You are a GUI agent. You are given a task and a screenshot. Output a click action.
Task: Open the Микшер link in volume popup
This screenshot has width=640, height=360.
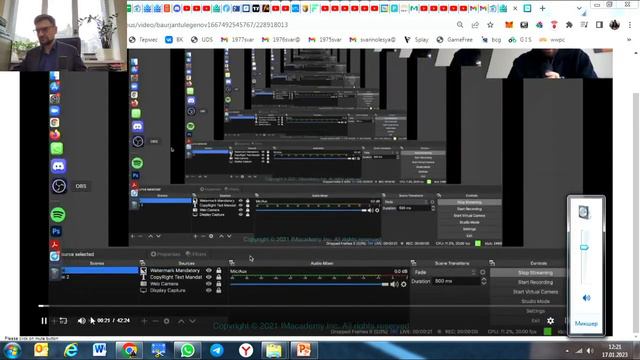pos(586,323)
